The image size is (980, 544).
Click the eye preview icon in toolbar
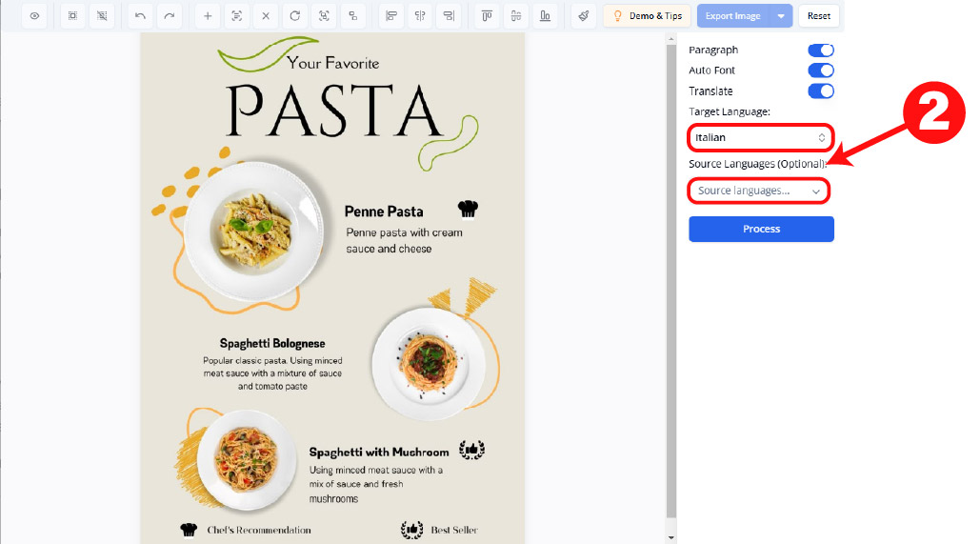(x=34, y=16)
